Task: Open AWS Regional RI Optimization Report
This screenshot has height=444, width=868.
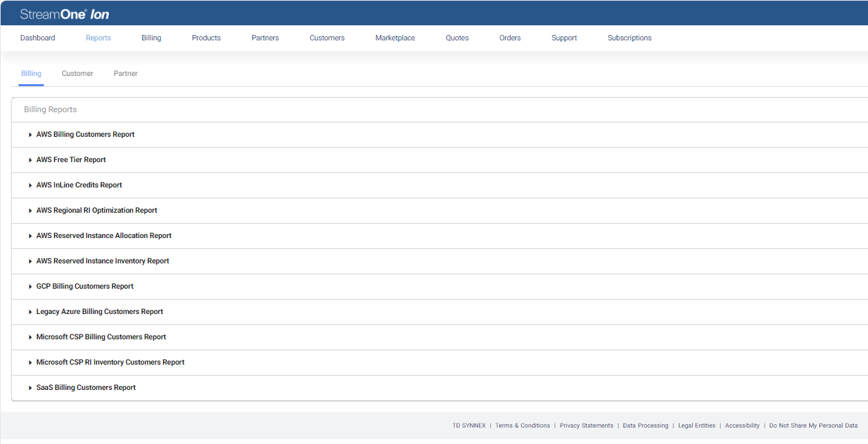Action: pos(97,211)
